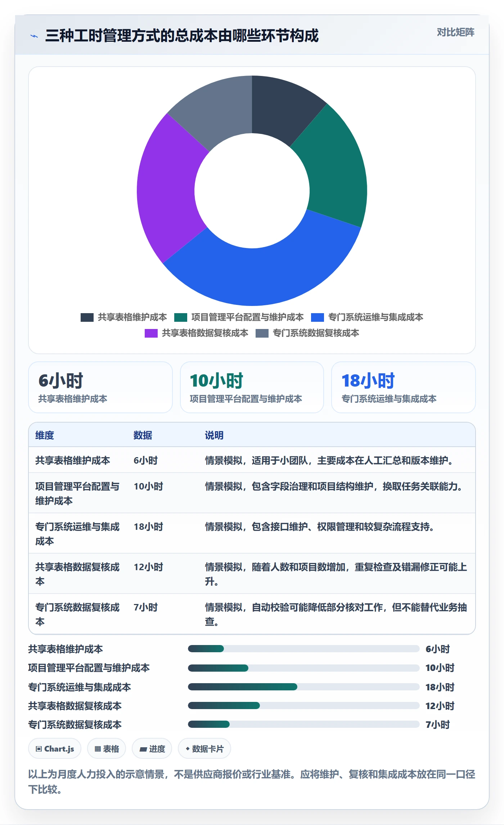The image size is (504, 825).
Task: Click the 专门系统数据复核成本 progress bar
Action: coord(304,724)
